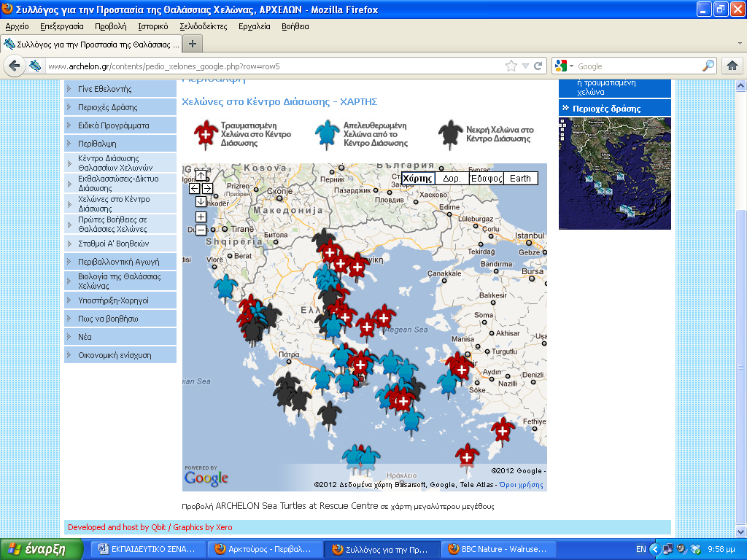Click the site identity icon in address bar
This screenshot has width=747, height=560.
click(x=35, y=66)
